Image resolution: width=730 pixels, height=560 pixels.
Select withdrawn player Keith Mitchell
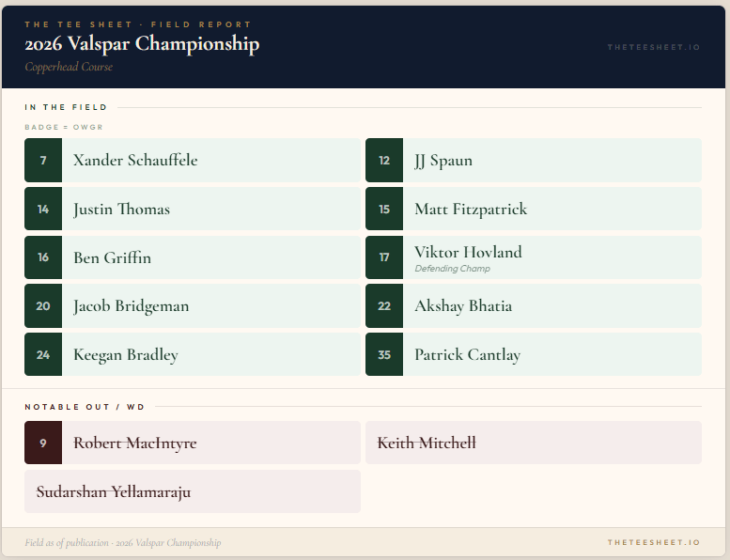[x=534, y=443]
